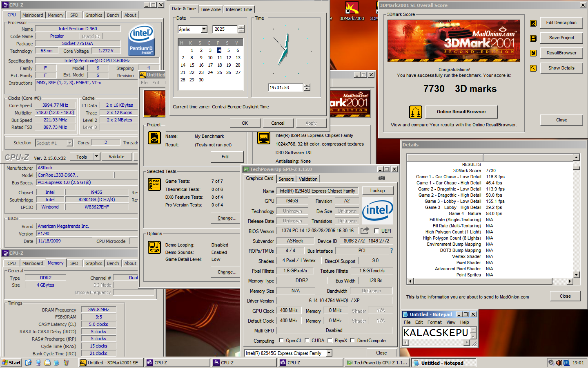Viewport: 588px width, 368px height.
Task: Open the Help menu in Notepad
Action: click(x=465, y=322)
